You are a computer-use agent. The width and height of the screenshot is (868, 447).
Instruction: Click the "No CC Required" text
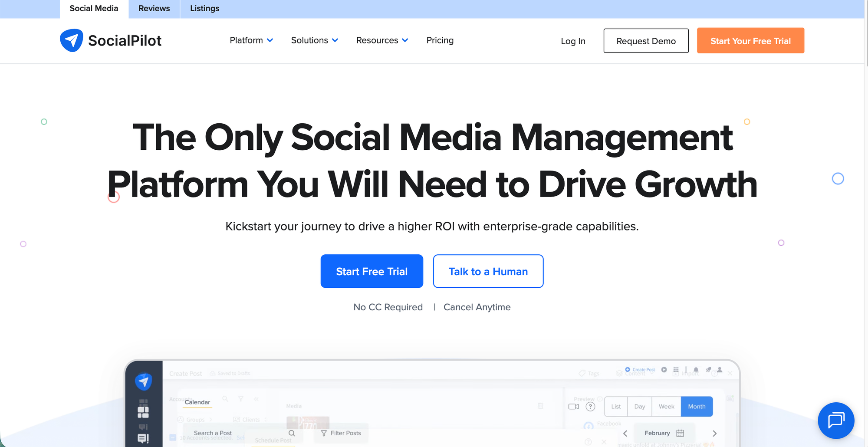click(x=388, y=307)
